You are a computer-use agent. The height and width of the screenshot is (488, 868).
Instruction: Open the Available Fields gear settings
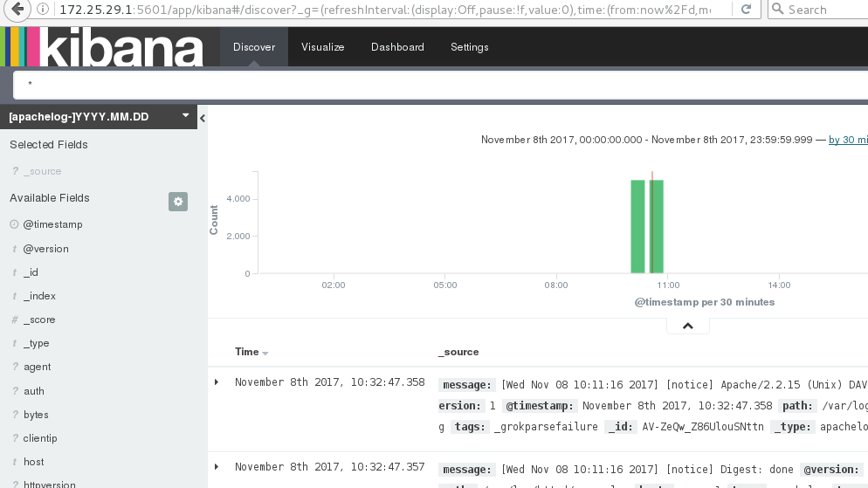[178, 202]
